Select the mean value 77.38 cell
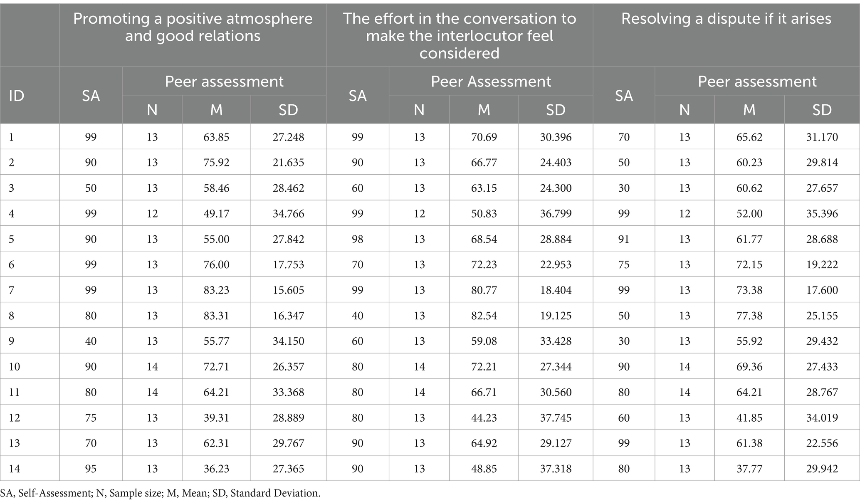The image size is (860, 504). pyautogui.click(x=749, y=316)
